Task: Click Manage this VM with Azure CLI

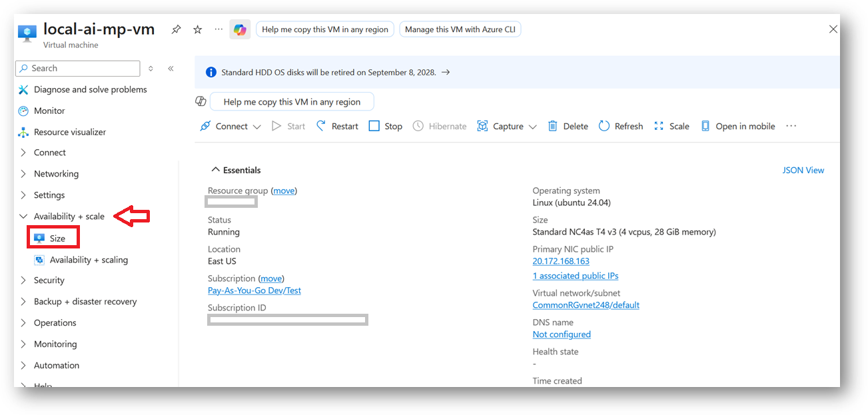Action: [x=460, y=29]
